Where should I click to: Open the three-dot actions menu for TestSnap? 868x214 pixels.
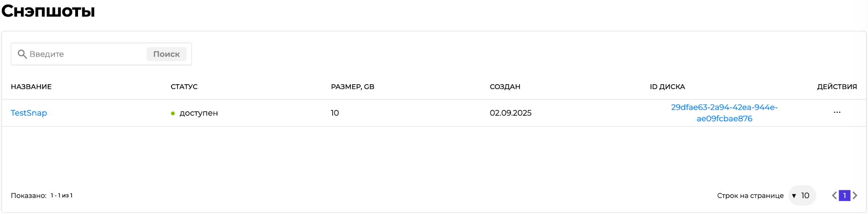(x=837, y=112)
